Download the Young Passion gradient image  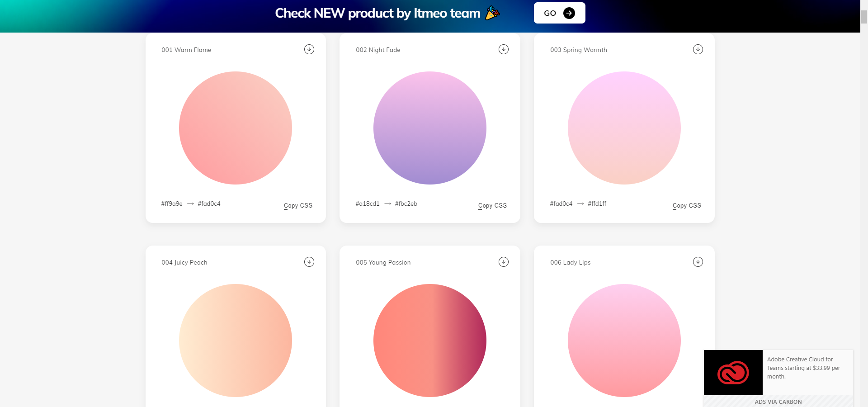point(504,262)
